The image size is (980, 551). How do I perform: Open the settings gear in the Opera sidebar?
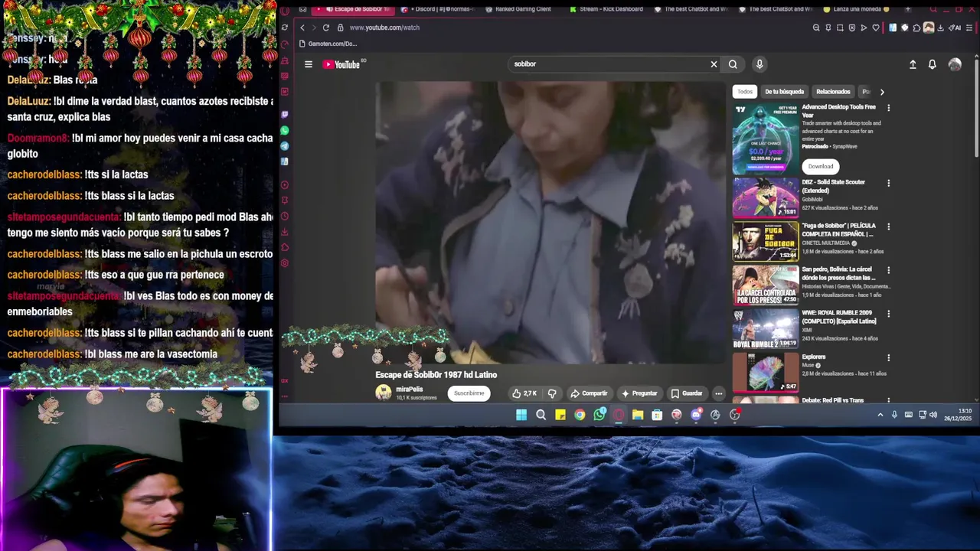pos(285,263)
